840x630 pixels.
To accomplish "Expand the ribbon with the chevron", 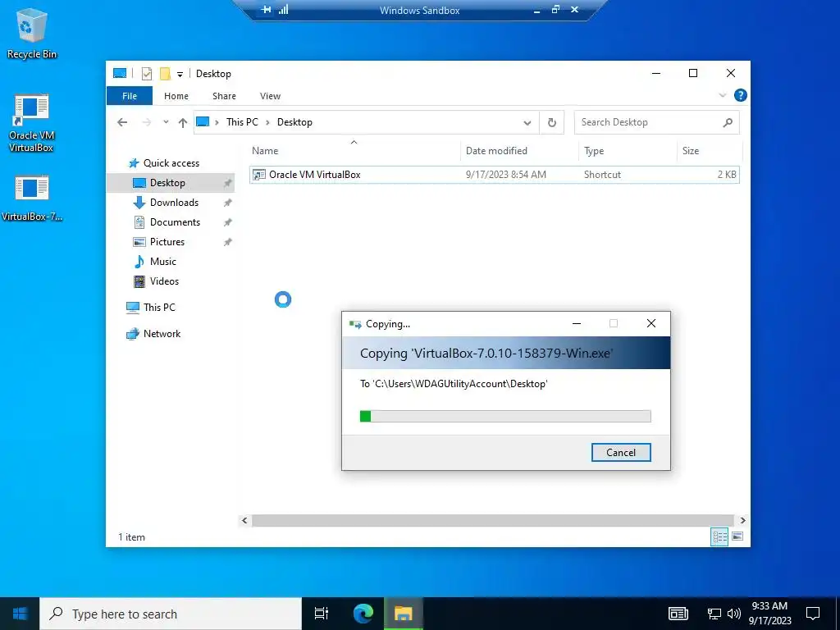I will point(722,95).
